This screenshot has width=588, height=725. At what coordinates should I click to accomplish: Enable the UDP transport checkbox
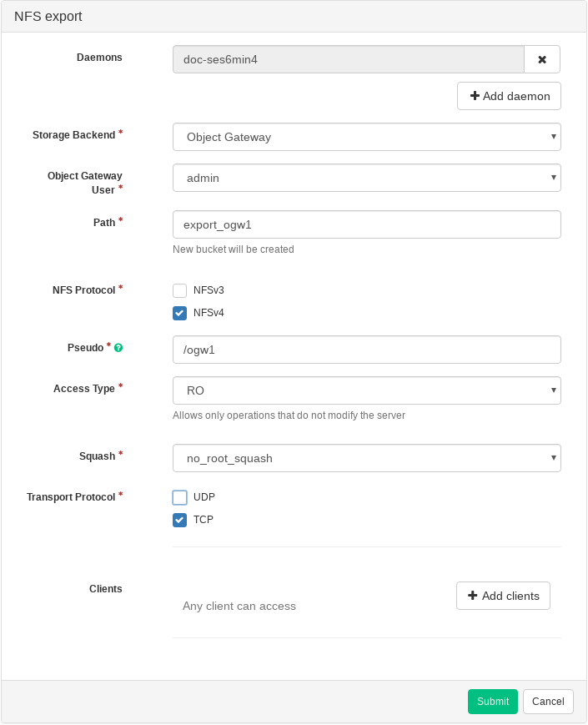179,497
